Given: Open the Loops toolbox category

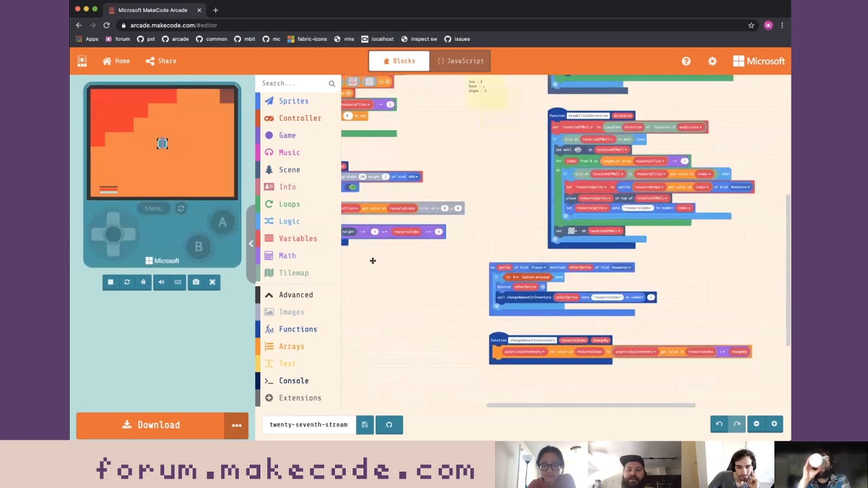Looking at the screenshot, I should click(x=290, y=204).
